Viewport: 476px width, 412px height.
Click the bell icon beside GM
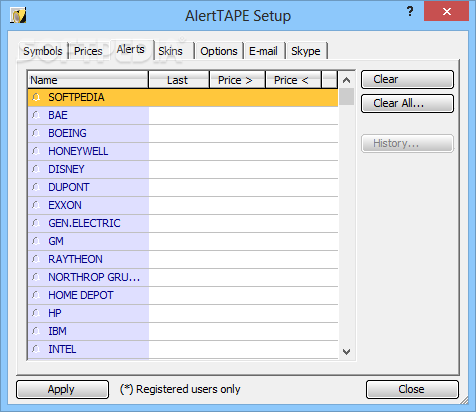(x=36, y=241)
